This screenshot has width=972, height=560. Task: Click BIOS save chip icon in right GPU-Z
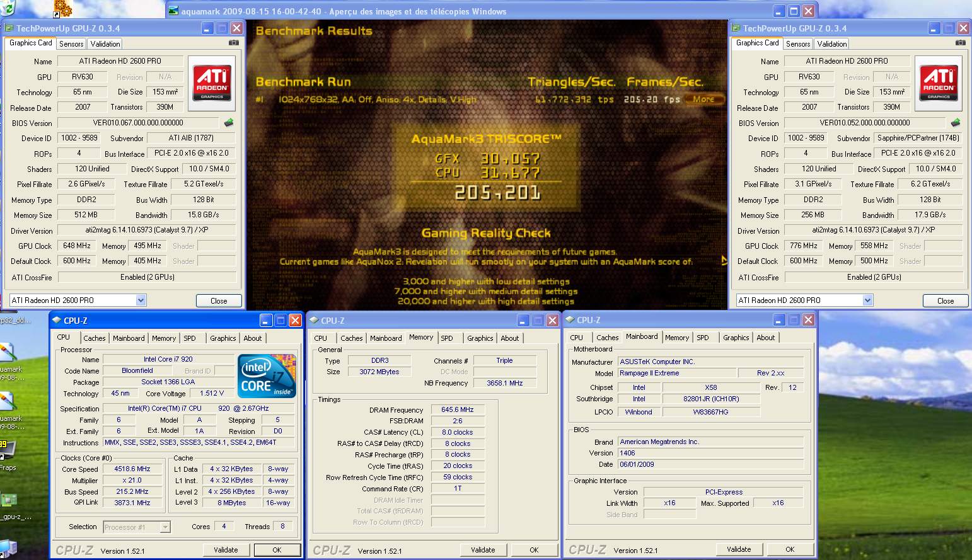click(956, 123)
